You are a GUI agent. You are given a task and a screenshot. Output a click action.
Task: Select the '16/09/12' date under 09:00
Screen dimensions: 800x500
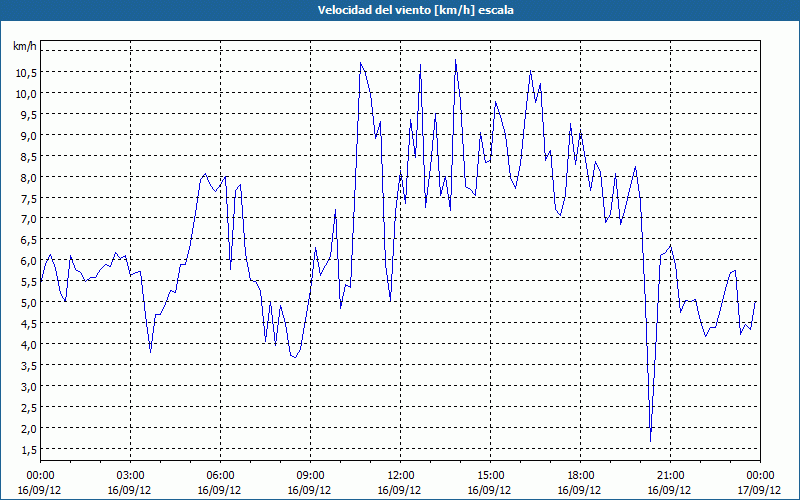click(310, 490)
